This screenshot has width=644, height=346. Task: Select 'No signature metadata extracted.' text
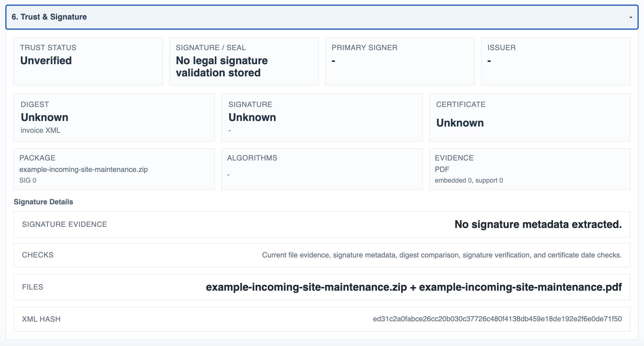[x=538, y=224]
